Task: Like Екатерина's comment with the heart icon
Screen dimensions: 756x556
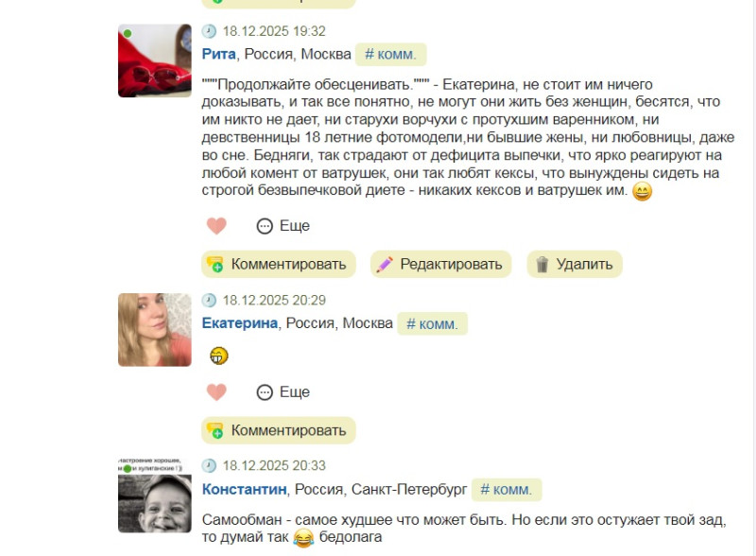Action: 216,391
